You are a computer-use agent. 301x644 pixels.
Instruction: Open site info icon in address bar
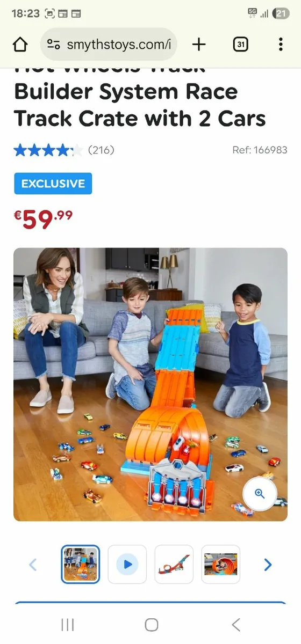[53, 45]
